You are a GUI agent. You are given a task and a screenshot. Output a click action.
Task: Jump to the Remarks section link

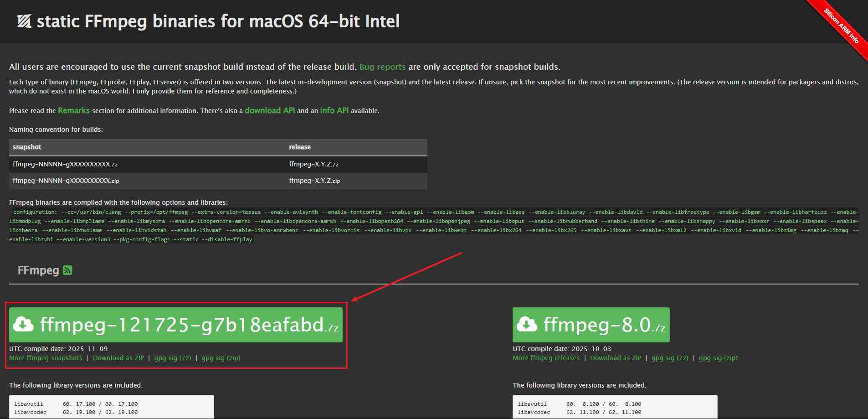tap(74, 111)
